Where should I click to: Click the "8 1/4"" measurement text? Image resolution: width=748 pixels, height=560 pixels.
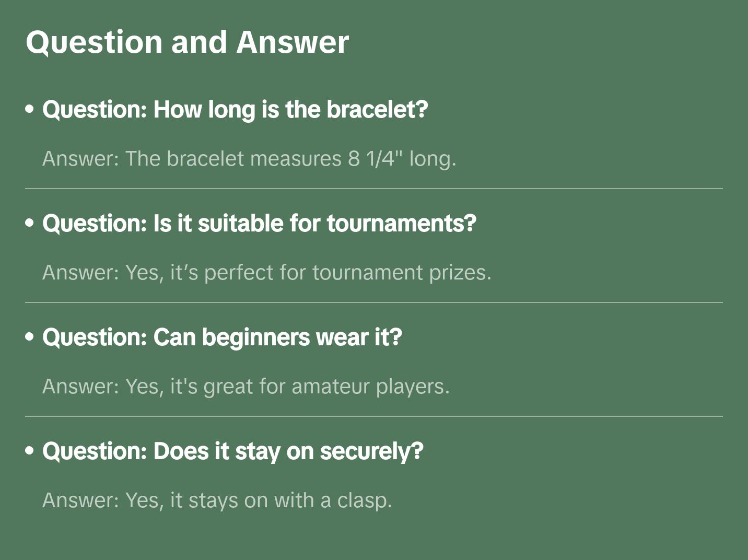[x=376, y=159]
